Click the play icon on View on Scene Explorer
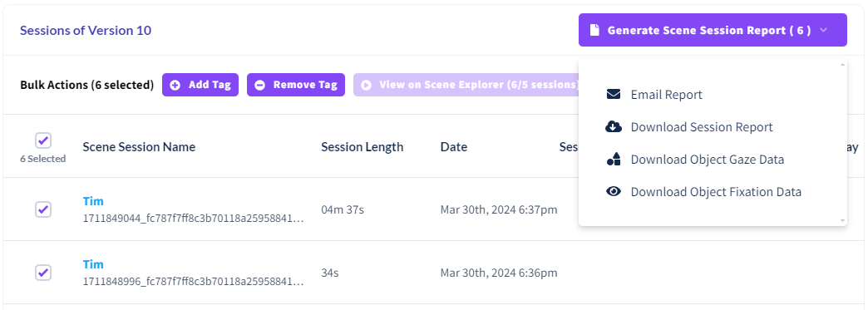Image resolution: width=868 pixels, height=310 pixels. tap(367, 85)
